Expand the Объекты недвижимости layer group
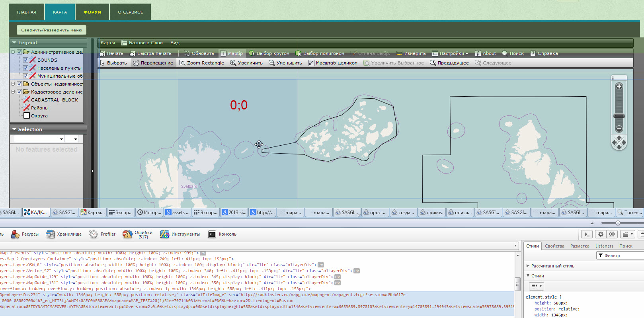644x318 pixels. coord(13,84)
